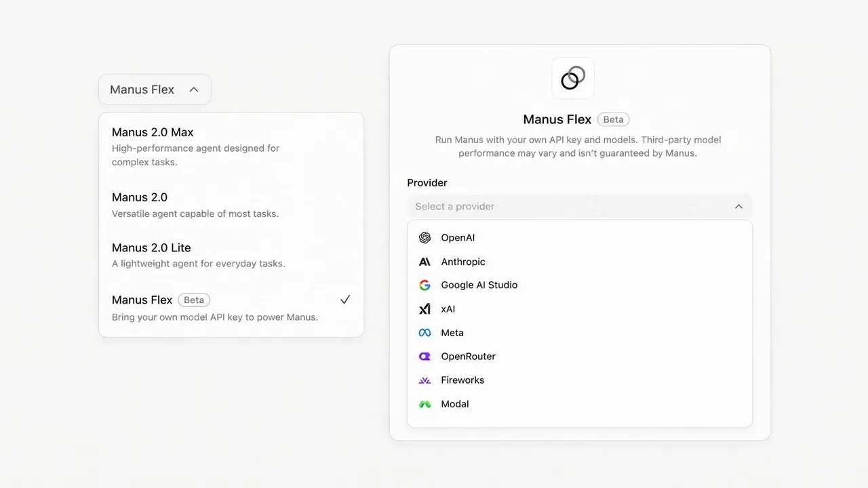Choose Anthropic as provider
The width and height of the screenshot is (868, 488).
coord(580,262)
